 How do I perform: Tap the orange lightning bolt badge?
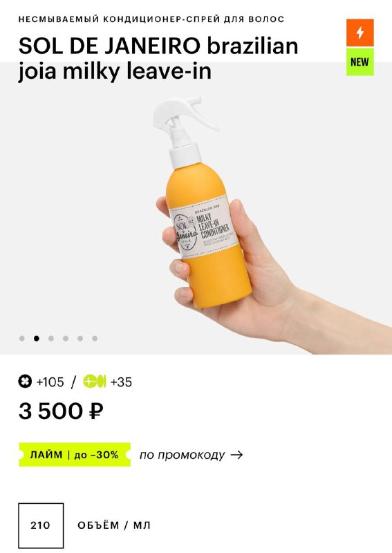[x=360, y=32]
